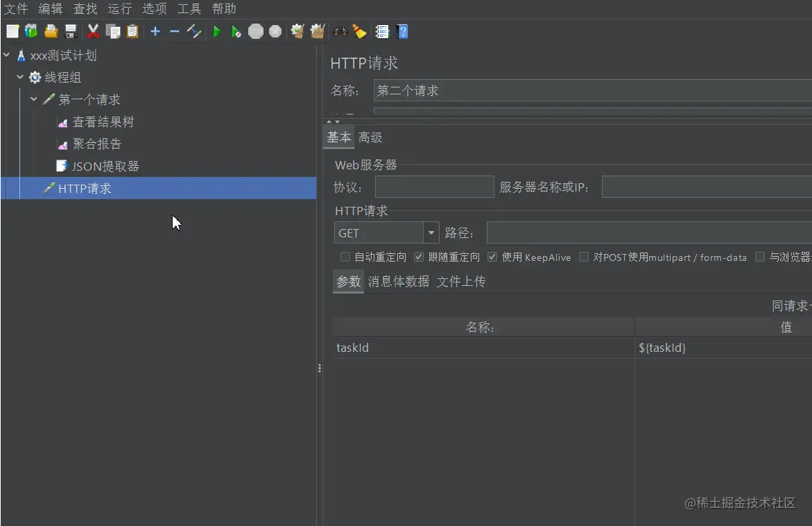Viewport: 812px width, 526px height.
Task: Search the tree with the binoculars icon
Action: tap(340, 32)
